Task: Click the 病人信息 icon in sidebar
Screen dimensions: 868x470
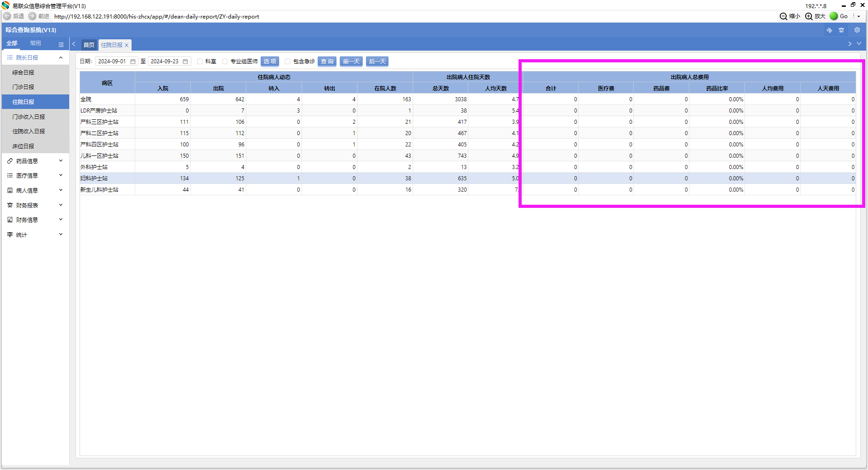Action: click(10, 190)
